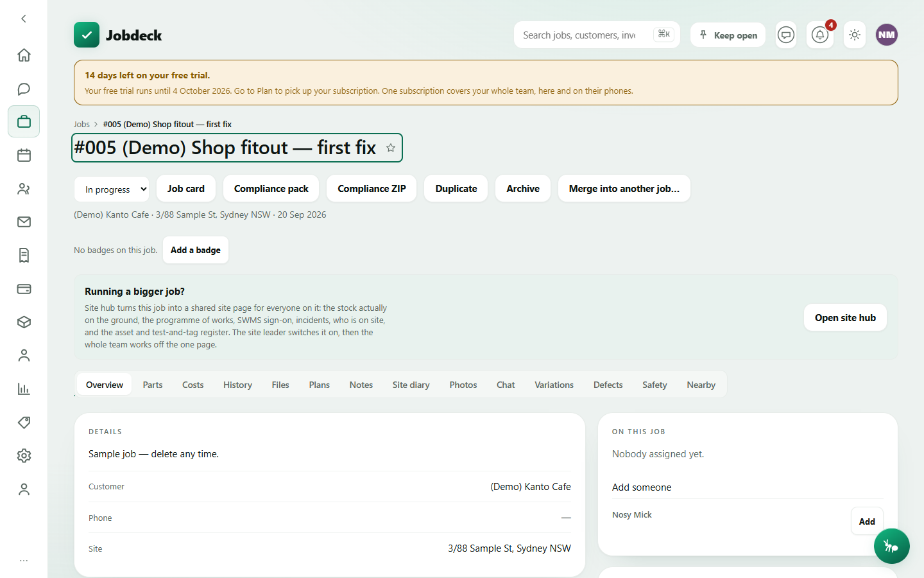Show more sidebar options ellipsis
924x578 pixels.
(24, 561)
